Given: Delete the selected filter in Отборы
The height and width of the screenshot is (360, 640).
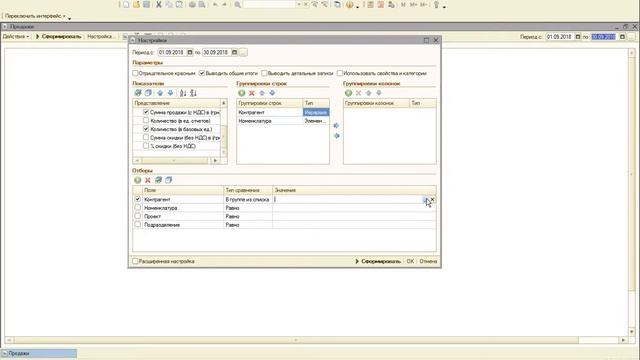Looking at the screenshot, I should point(148,180).
